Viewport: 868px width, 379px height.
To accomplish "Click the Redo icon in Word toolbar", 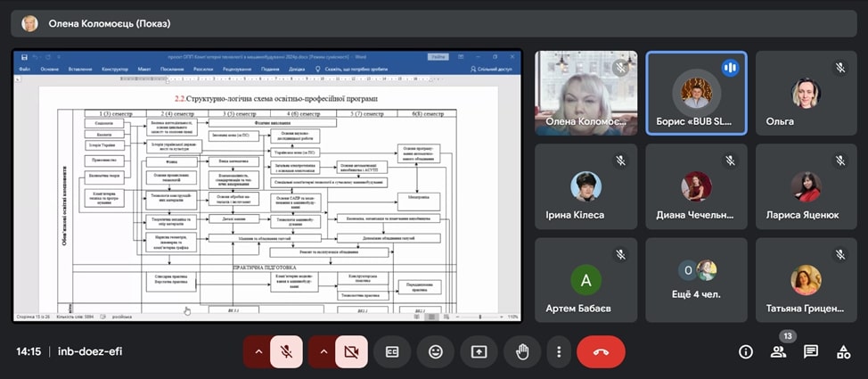I will (48, 57).
